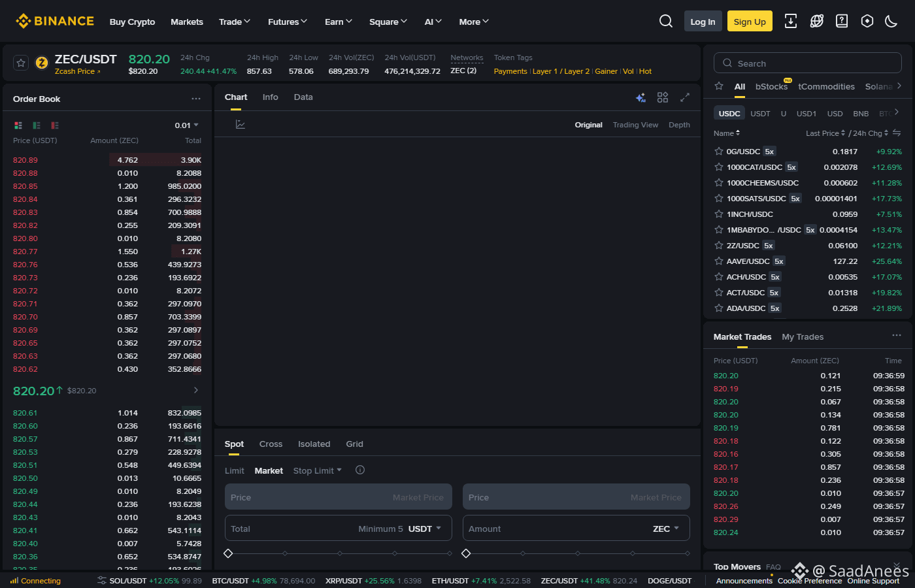The height and width of the screenshot is (588, 915).
Task: Click the download app icon
Action: point(791,21)
